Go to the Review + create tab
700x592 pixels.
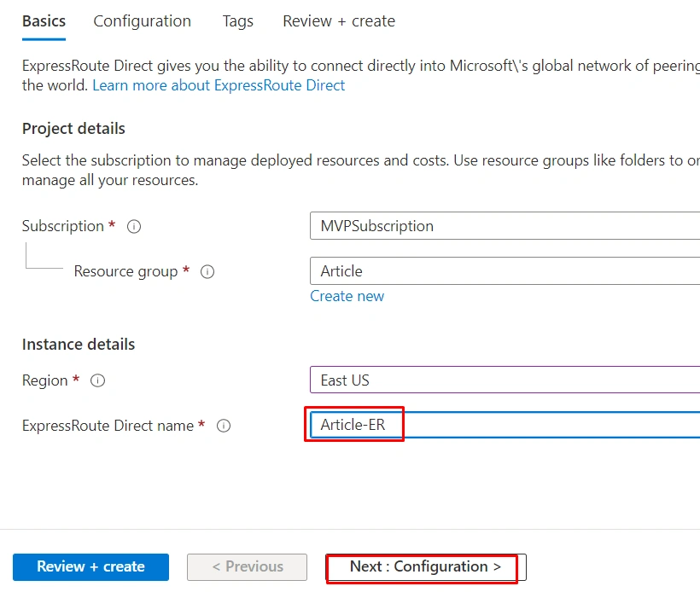(339, 21)
